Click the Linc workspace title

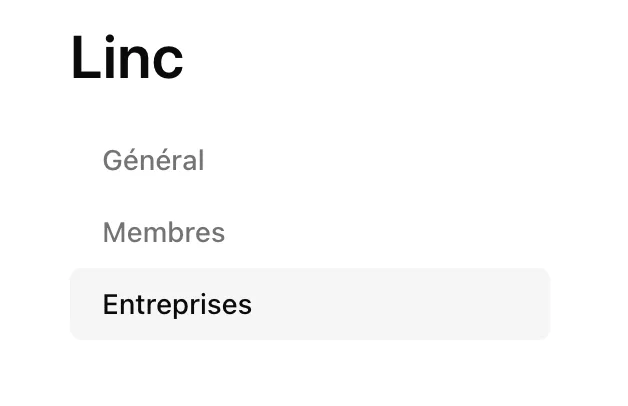[127, 57]
